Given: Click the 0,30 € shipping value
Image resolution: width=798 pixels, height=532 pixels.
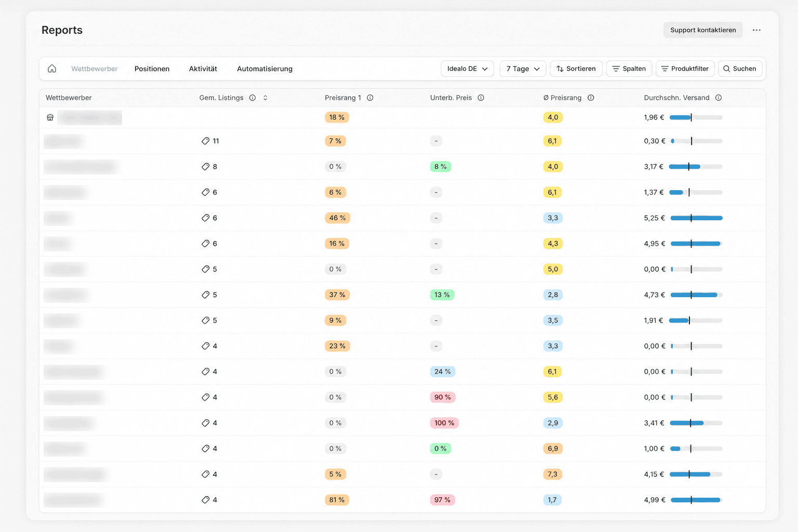Looking at the screenshot, I should tap(655, 141).
